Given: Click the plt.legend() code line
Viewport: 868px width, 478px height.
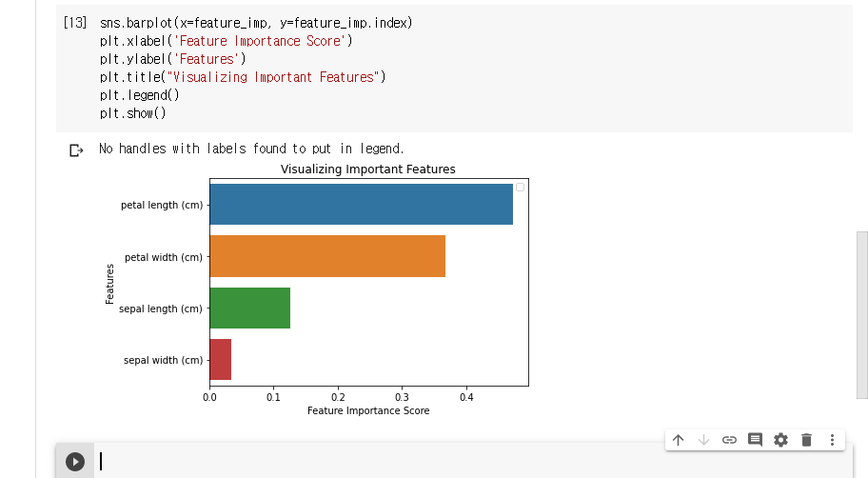Looking at the screenshot, I should pyautogui.click(x=139, y=95).
